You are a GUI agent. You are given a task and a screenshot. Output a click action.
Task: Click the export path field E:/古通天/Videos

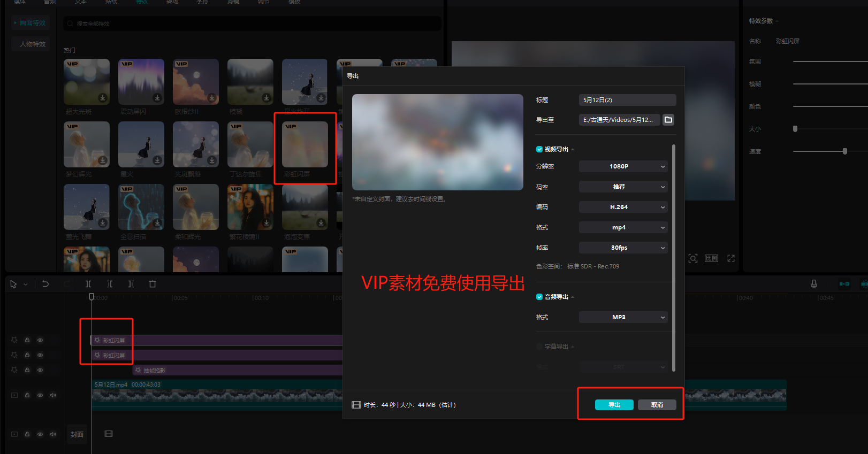coord(619,120)
